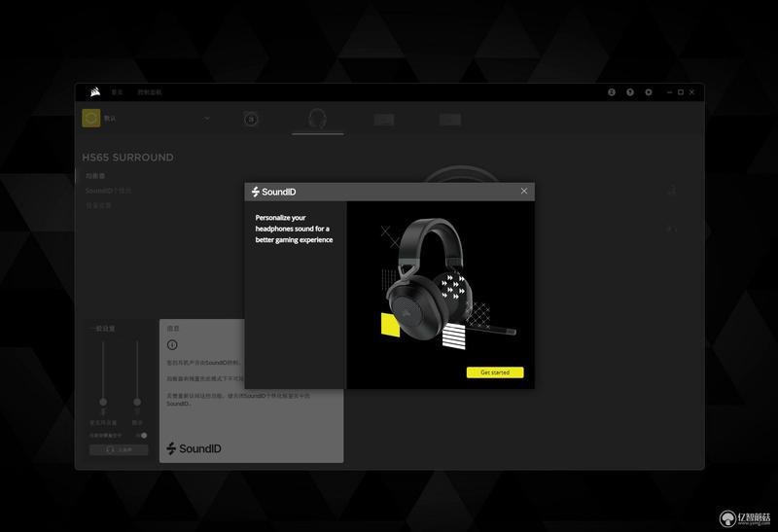This screenshot has width=778, height=532.
Task: Open the account user icon in title bar
Action: coord(612,92)
